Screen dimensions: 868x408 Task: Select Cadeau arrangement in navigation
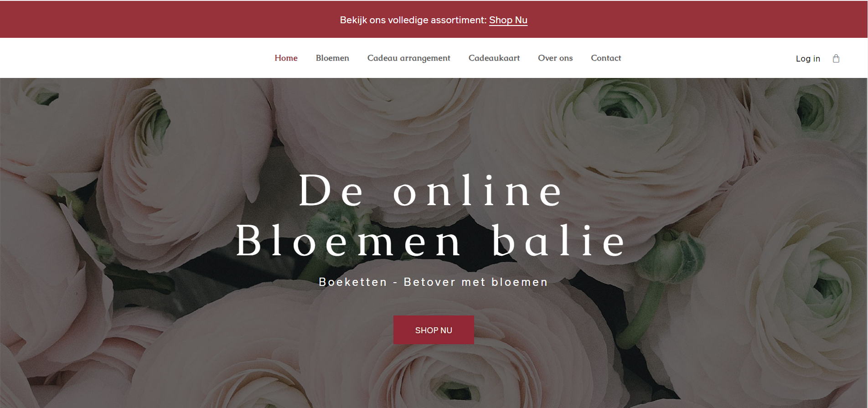[x=408, y=58]
